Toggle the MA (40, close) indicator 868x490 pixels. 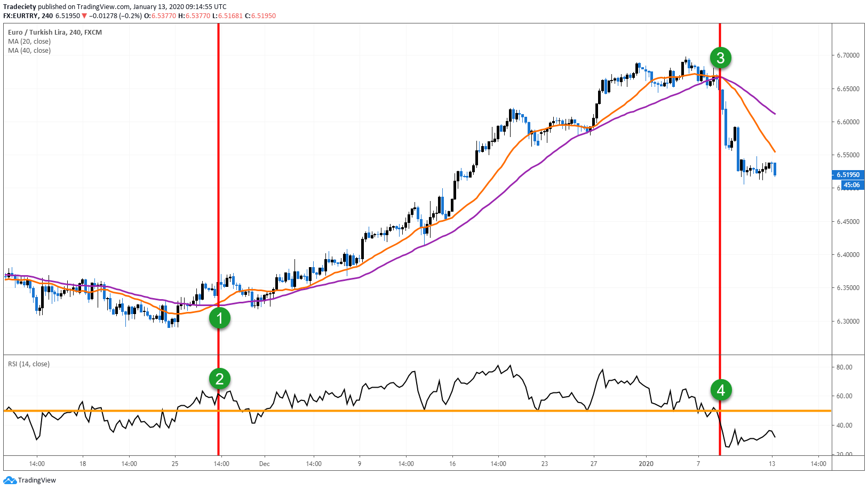click(29, 50)
